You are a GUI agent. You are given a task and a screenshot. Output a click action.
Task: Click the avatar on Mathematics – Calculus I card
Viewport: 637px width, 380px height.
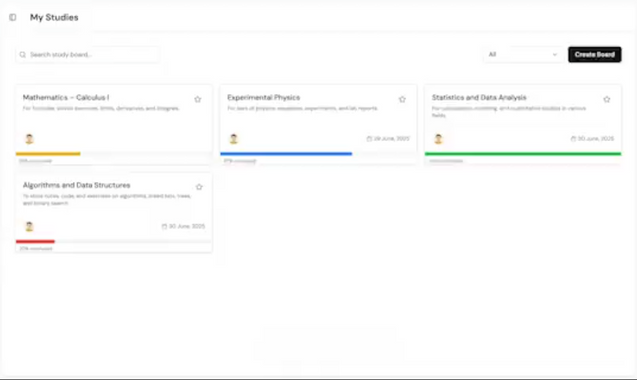tap(29, 139)
